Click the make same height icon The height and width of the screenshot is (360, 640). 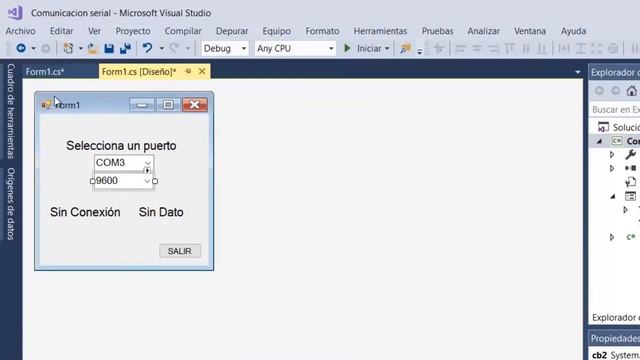pyautogui.click(x=580, y=49)
